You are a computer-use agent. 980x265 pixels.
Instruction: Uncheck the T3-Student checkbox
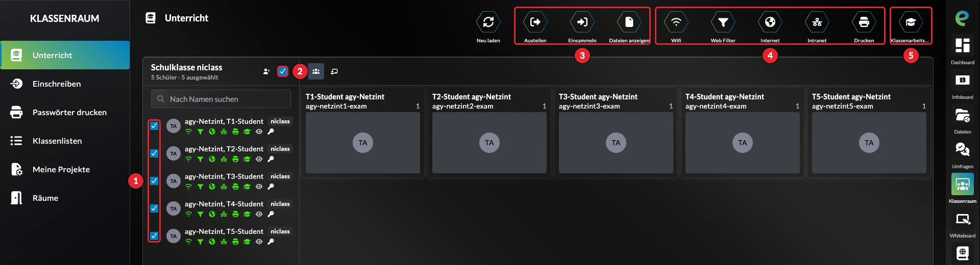tap(154, 181)
